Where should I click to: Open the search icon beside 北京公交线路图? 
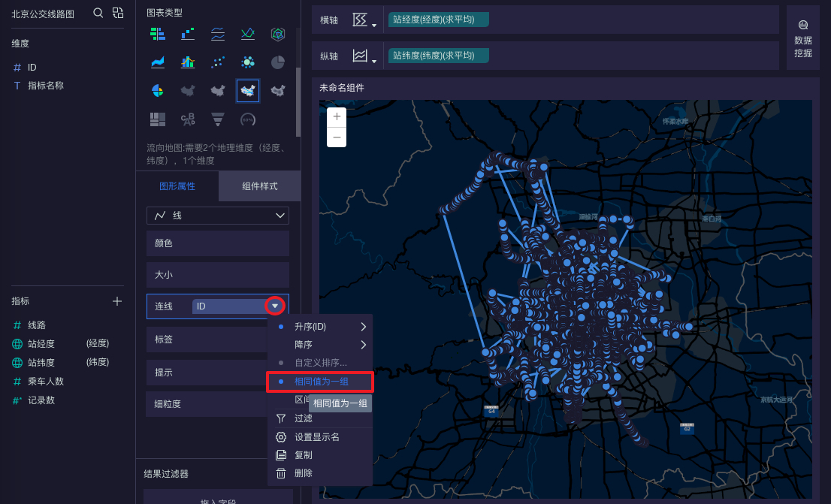tap(98, 13)
